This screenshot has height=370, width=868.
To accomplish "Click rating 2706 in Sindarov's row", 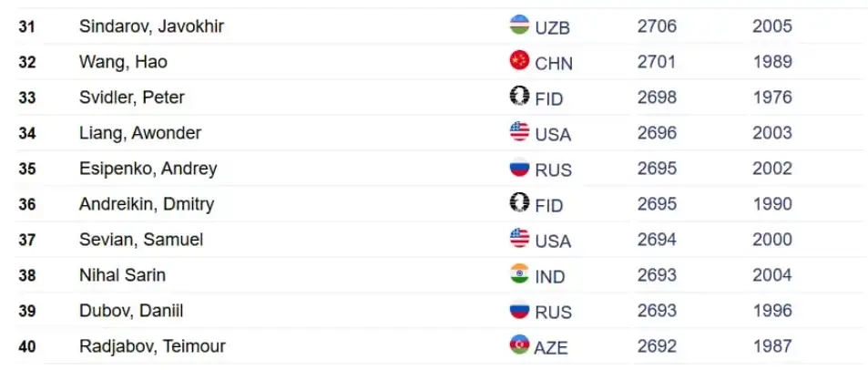I will point(657,26).
